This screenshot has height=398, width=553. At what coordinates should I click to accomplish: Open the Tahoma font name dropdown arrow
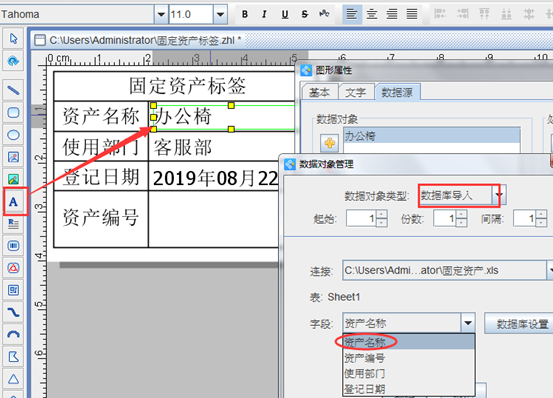[161, 14]
